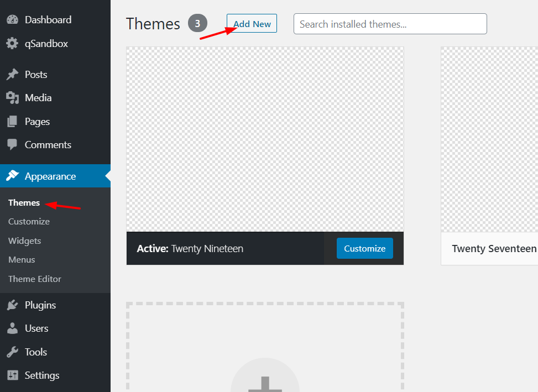Screen dimensions: 538x392
Task: Click the Media library icon
Action: [12, 98]
